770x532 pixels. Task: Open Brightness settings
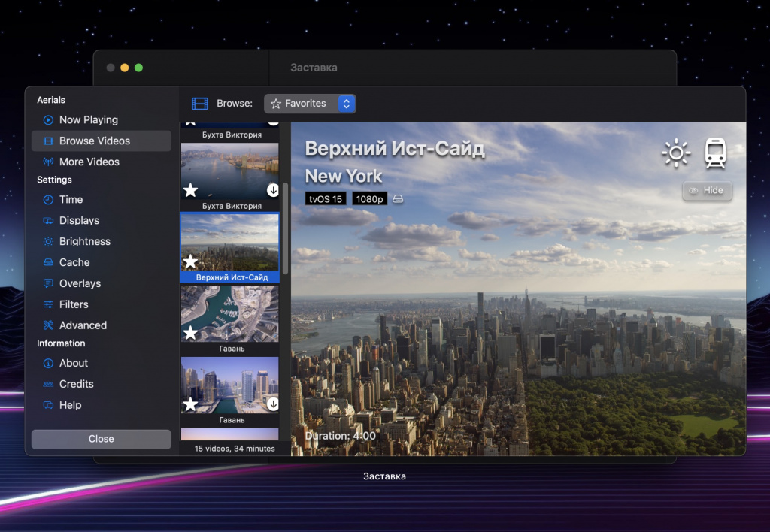click(101, 241)
